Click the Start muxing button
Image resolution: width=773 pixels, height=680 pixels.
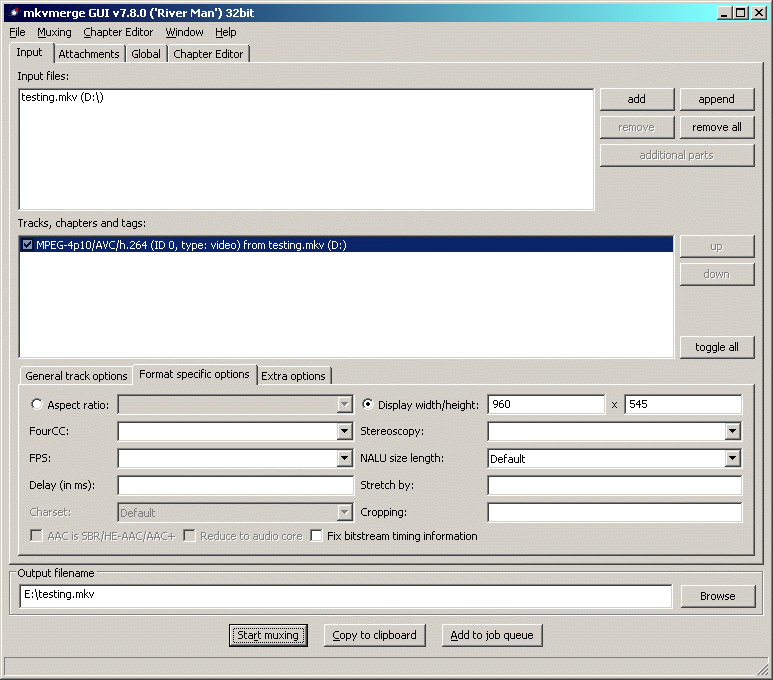pos(268,635)
